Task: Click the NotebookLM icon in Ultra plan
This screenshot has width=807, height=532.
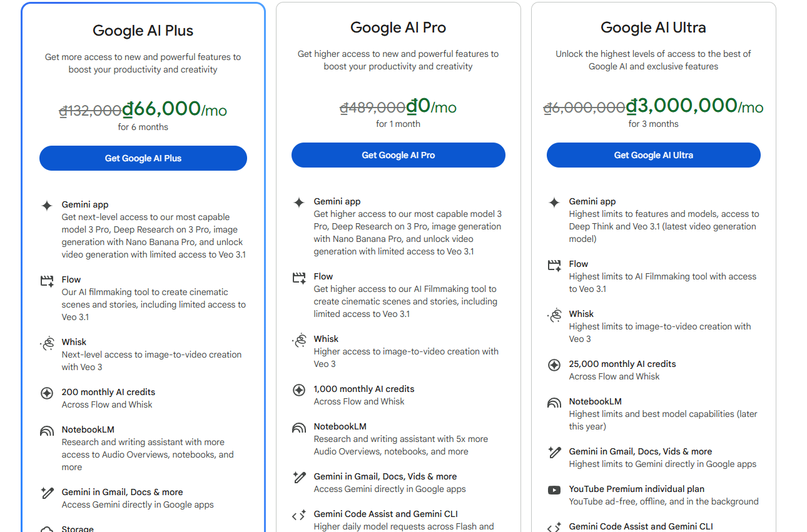Action: 554,403
